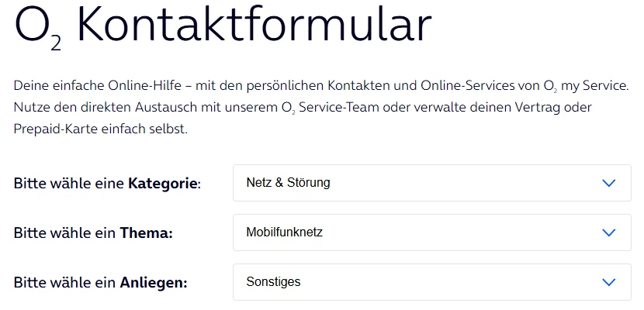Click the chevron arrow in the Anliegen field
The width and height of the screenshot is (644, 310).
pyautogui.click(x=608, y=282)
